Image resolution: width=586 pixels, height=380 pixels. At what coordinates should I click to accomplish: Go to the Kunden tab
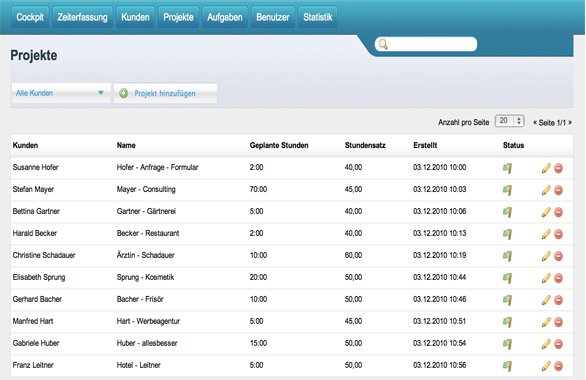coord(135,17)
